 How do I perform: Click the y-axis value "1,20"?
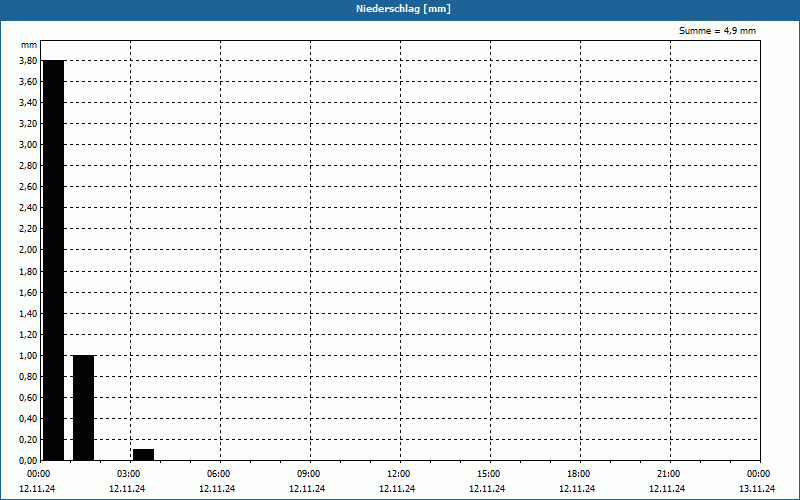28,335
